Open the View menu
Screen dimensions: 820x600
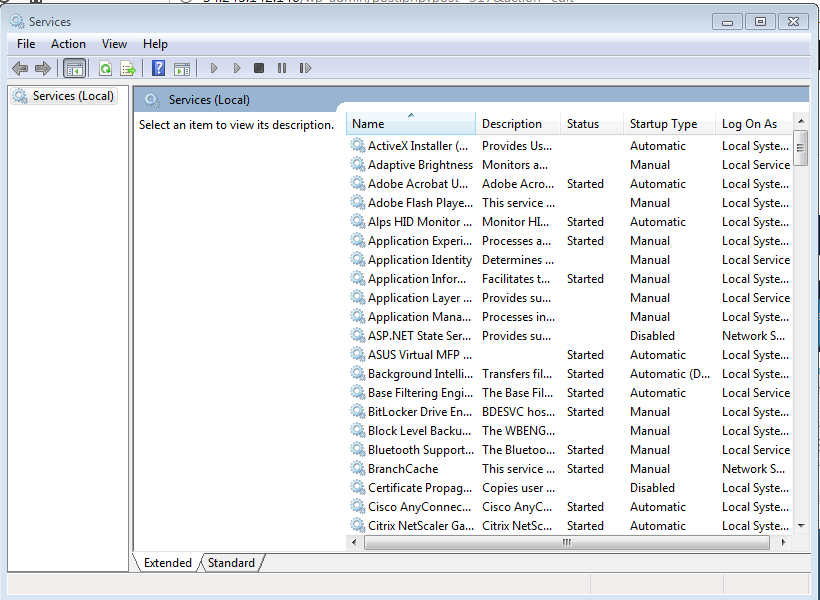pyautogui.click(x=114, y=43)
